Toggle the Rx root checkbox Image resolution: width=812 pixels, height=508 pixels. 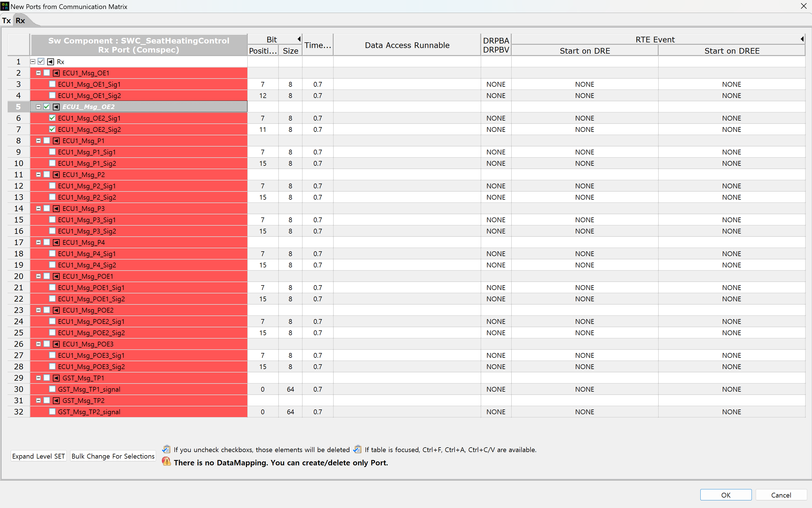pyautogui.click(x=41, y=62)
